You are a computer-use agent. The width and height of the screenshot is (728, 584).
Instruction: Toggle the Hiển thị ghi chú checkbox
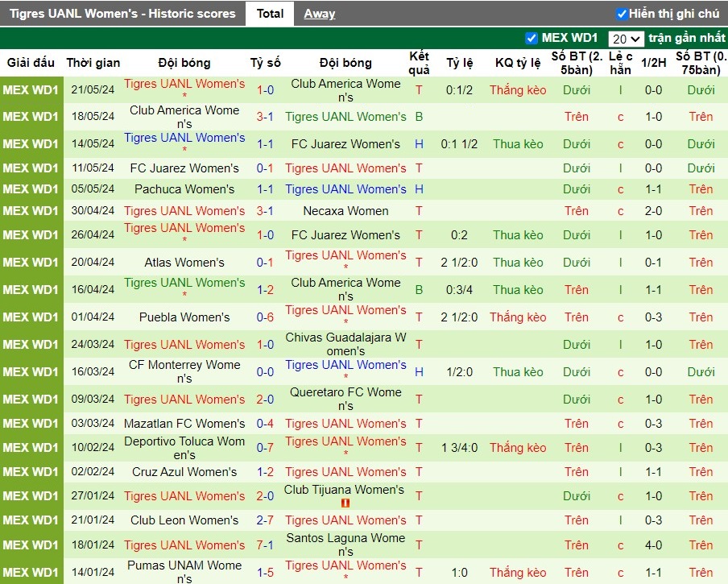(x=622, y=14)
